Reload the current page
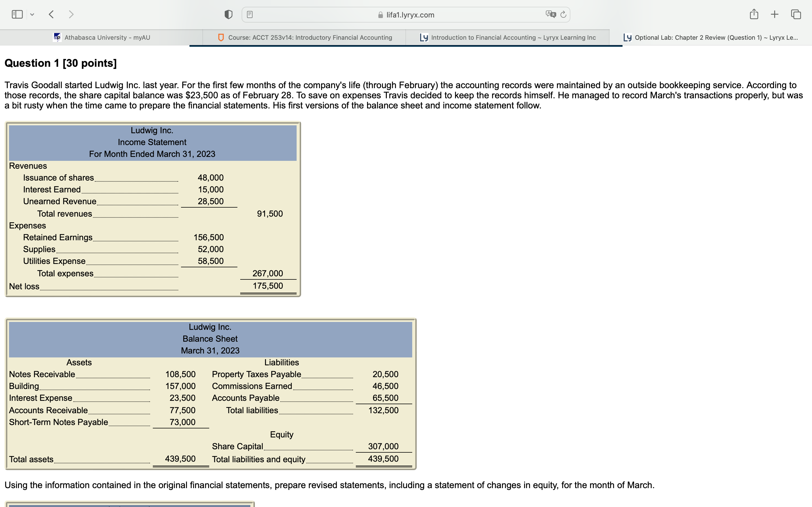 coord(563,14)
